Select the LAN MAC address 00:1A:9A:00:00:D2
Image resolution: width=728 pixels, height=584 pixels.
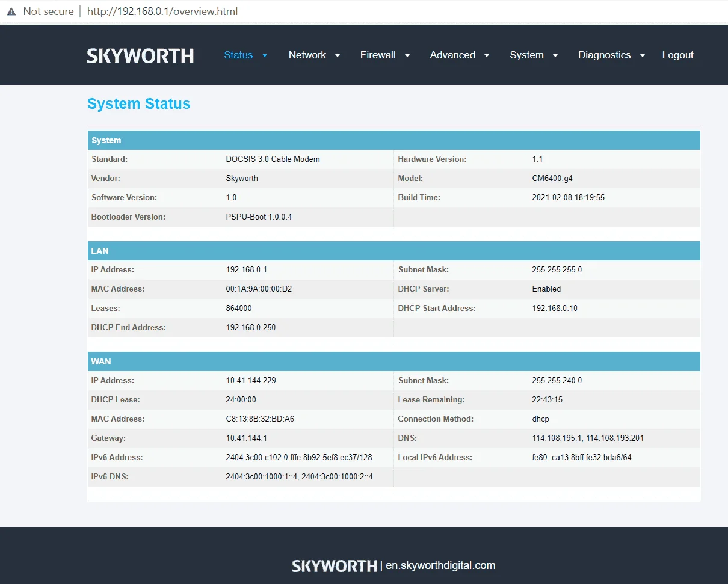click(x=259, y=289)
